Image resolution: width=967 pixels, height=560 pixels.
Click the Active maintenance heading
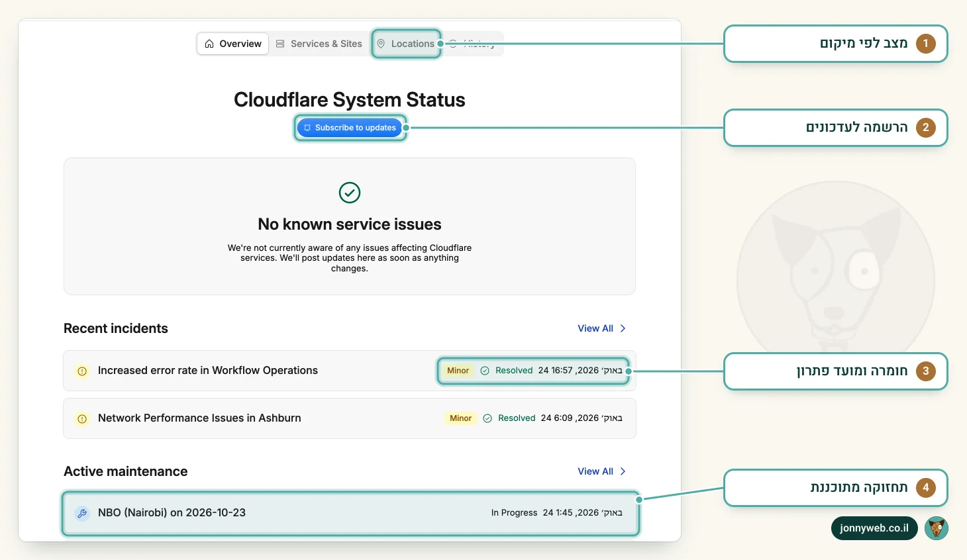click(x=126, y=471)
